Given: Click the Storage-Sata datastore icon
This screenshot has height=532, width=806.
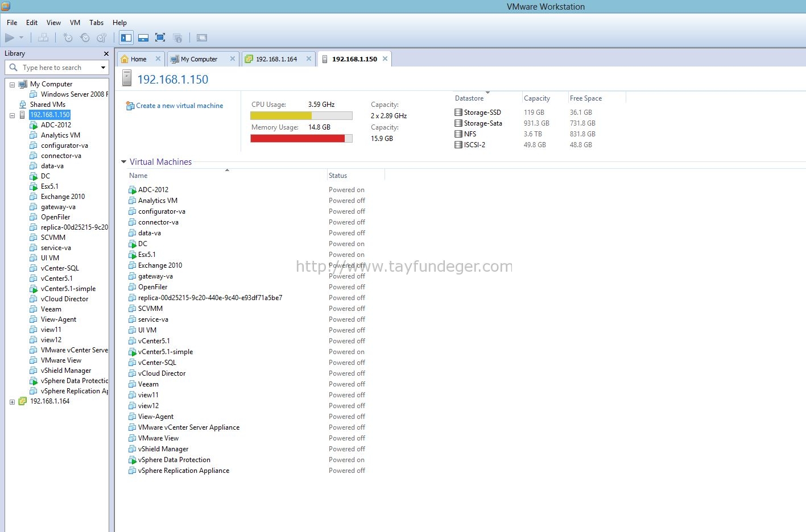Looking at the screenshot, I should (458, 123).
